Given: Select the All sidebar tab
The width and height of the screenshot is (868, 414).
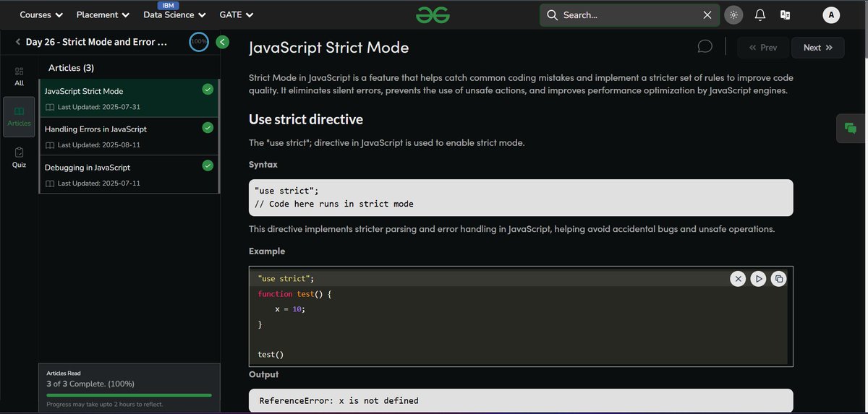Looking at the screenshot, I should point(19,77).
